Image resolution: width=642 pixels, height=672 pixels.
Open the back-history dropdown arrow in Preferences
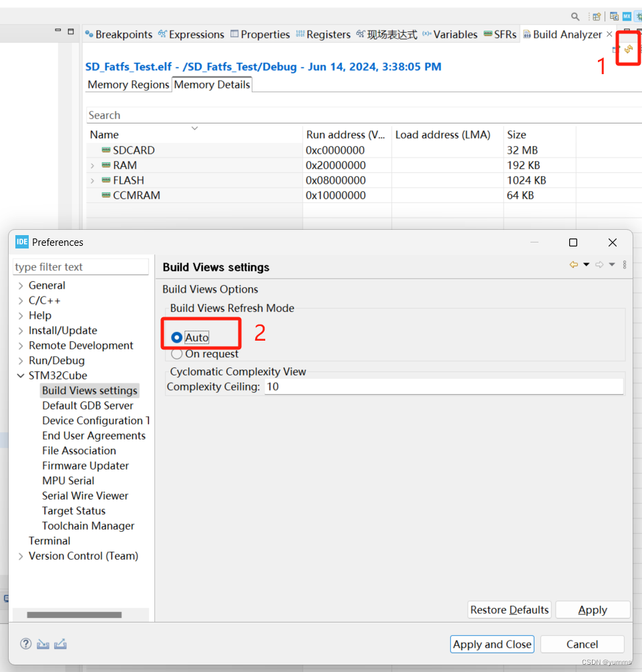click(587, 265)
